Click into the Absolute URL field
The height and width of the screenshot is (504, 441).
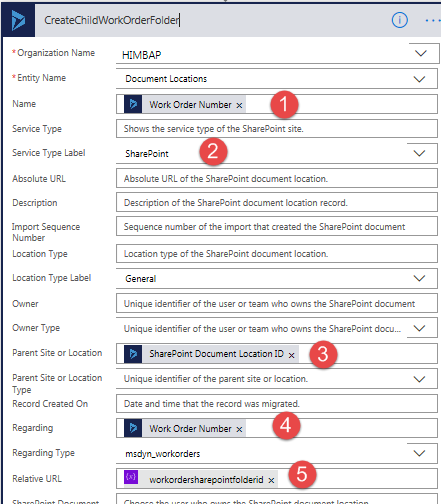click(x=277, y=179)
